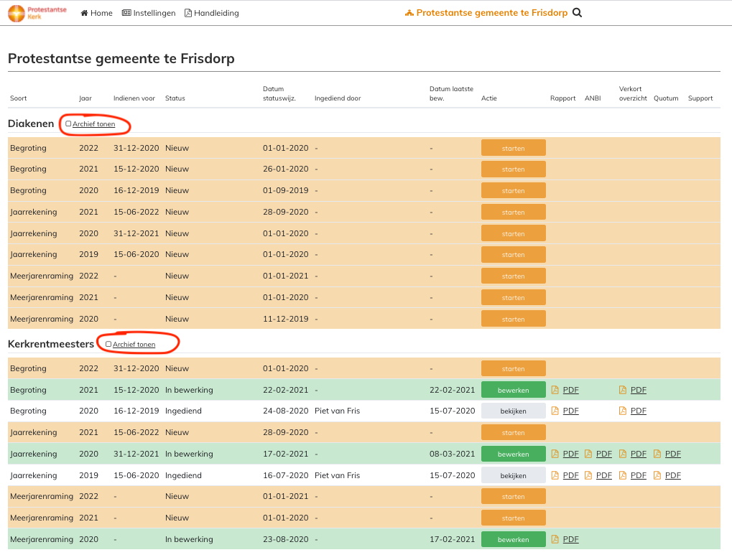Click bekijken for Kerkrentmeesters Jaarrekening 2019
This screenshot has height=560, width=732.
pyautogui.click(x=513, y=475)
